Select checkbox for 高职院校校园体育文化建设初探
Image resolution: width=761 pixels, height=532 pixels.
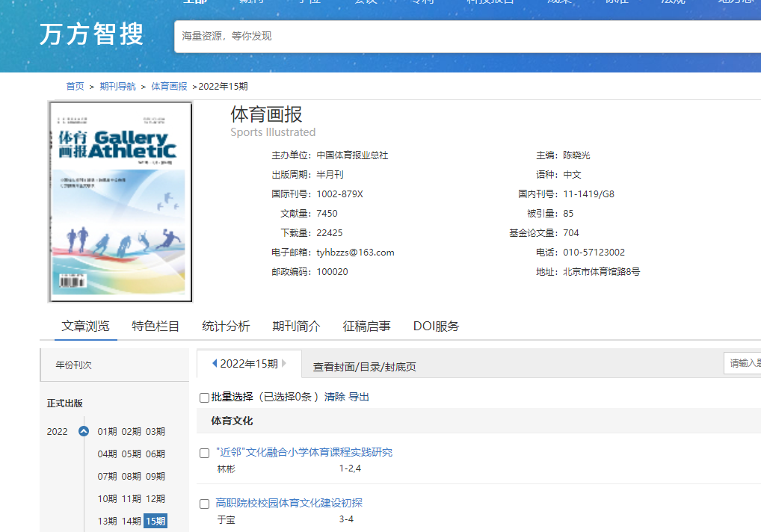click(x=205, y=504)
